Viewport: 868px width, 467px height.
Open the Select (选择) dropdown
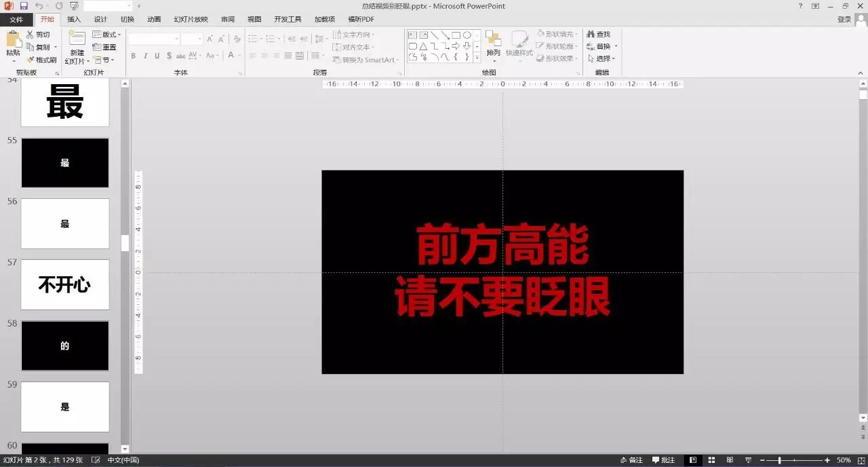coord(602,58)
